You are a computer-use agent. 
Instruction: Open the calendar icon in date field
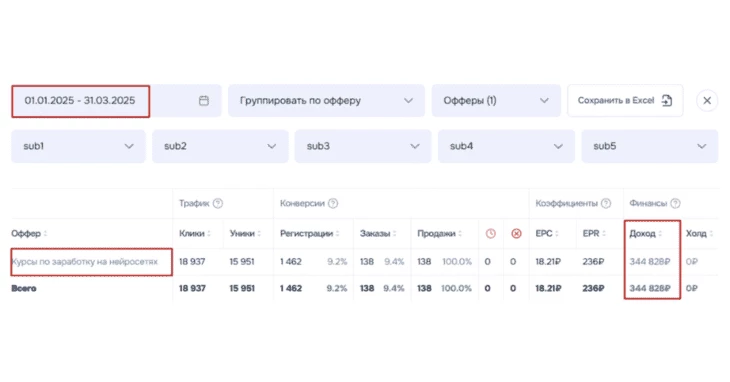point(203,101)
